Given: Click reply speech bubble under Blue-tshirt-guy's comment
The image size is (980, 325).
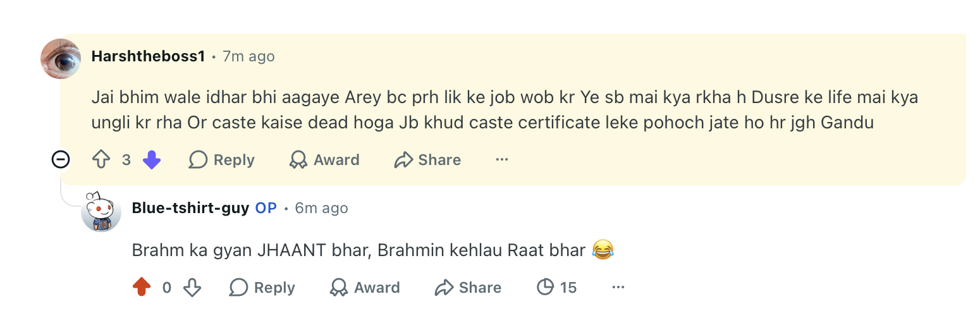Looking at the screenshot, I should 238,288.
